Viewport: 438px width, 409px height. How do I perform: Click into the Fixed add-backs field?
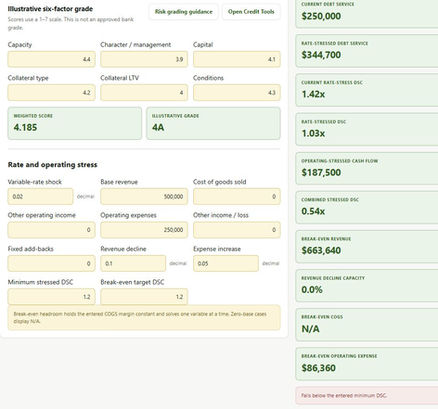pos(52,263)
